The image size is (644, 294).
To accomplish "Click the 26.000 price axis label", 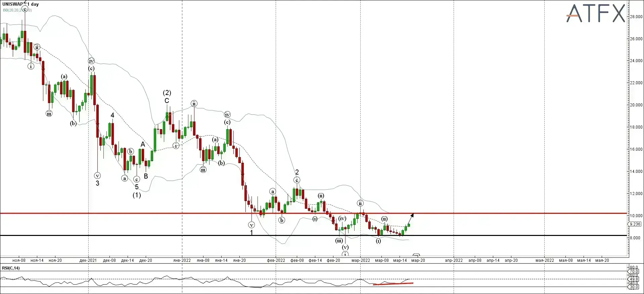I will tap(636, 39).
